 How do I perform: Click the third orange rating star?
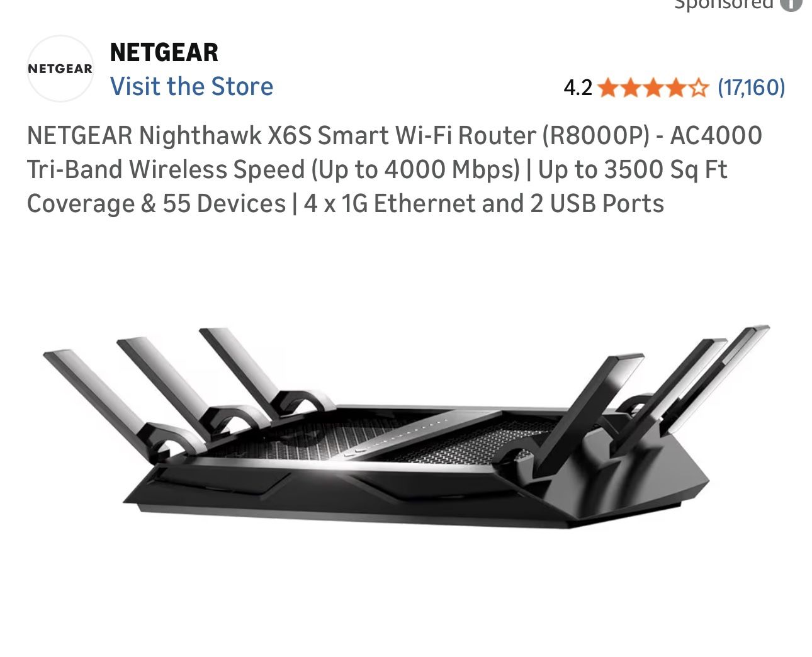pos(653,87)
